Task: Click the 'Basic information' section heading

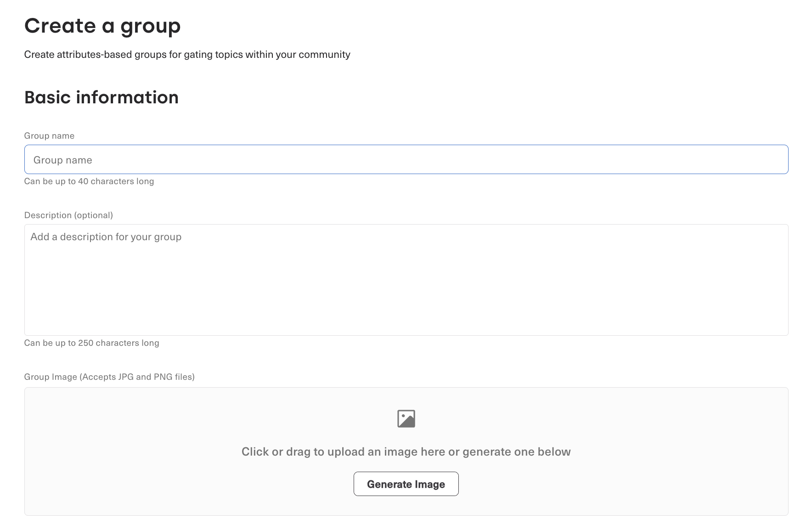Action: click(101, 97)
